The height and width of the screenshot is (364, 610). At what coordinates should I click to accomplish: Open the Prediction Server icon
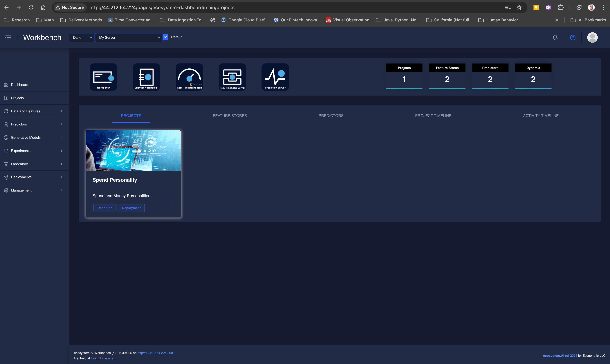275,77
